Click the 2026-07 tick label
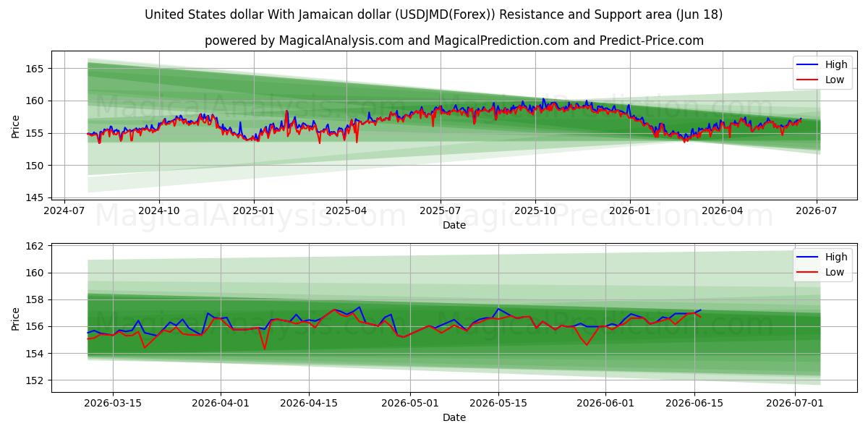Viewport: 868px width, 434px height. coord(817,211)
